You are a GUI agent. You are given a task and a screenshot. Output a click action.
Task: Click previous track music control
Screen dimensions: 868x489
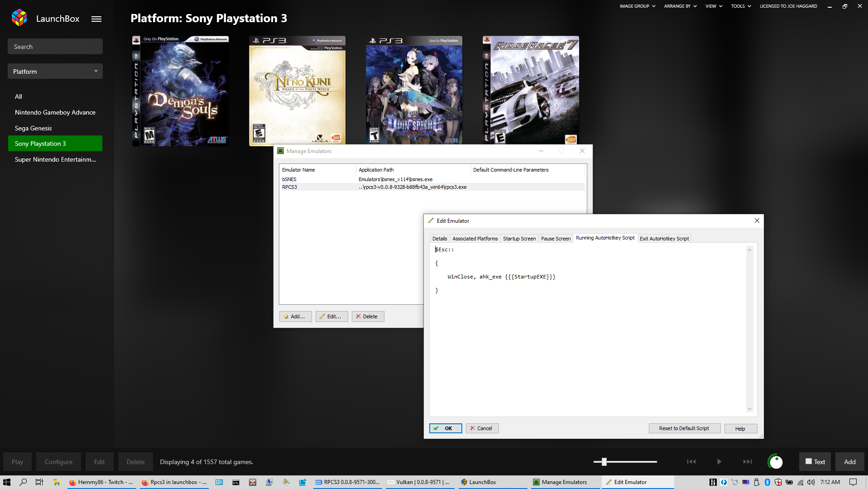click(x=691, y=462)
